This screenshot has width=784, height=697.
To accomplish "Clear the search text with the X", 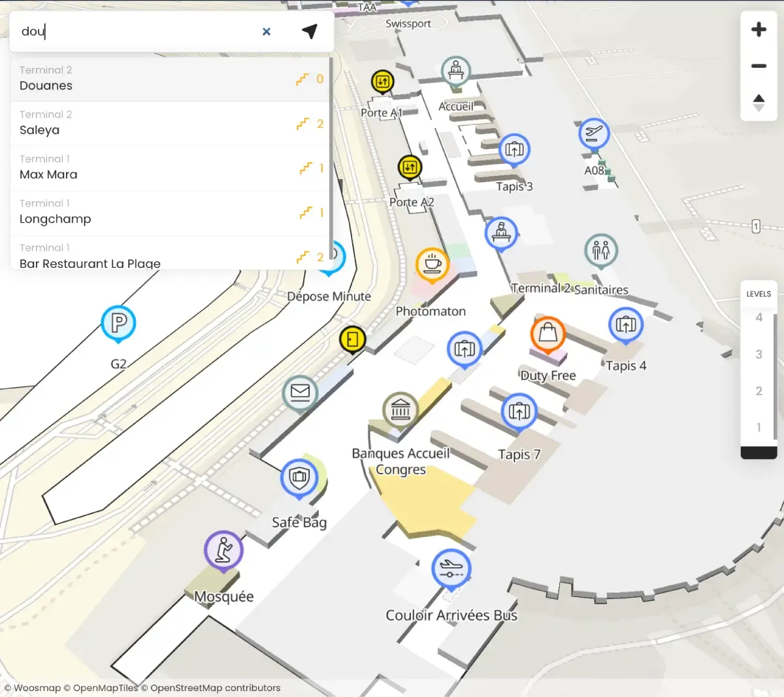I will click(x=267, y=31).
